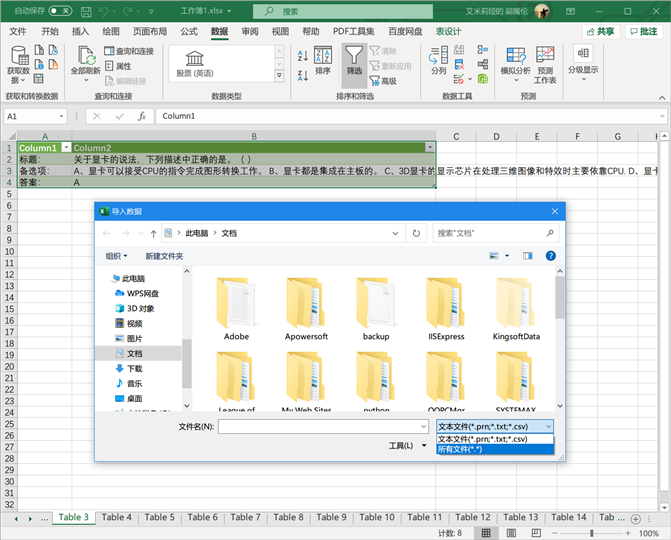Screen dimensions: 671x540
Task: Select the Stocks data type
Action: click(195, 63)
